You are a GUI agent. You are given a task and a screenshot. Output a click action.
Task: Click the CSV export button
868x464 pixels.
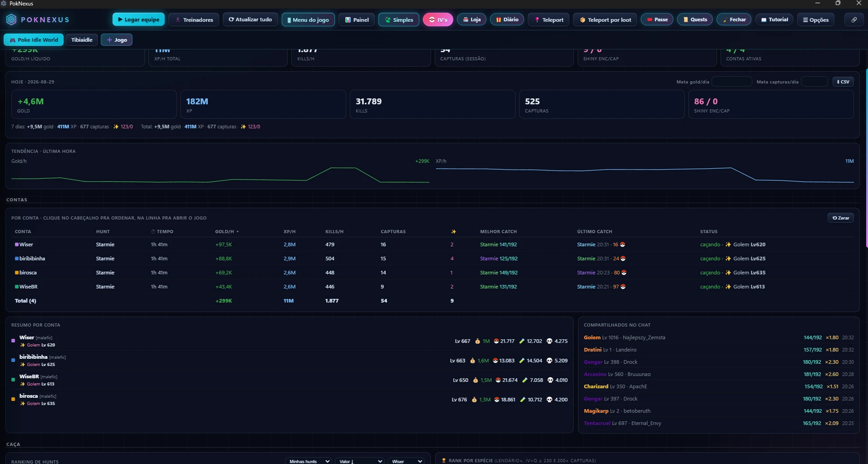[843, 82]
